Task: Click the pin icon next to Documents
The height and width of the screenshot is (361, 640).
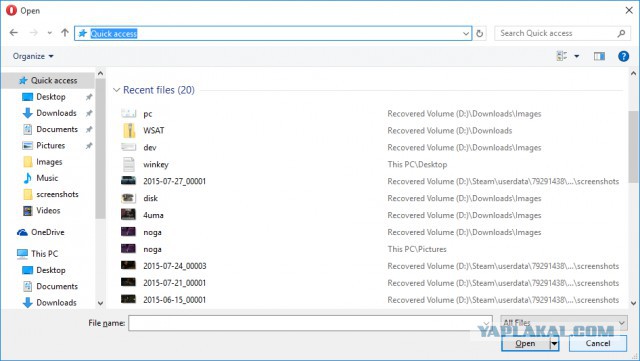Action: [x=89, y=130]
